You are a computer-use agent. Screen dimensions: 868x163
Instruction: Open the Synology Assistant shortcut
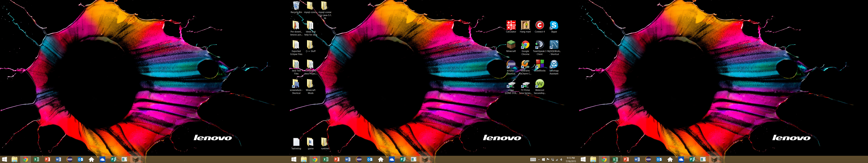pos(554,67)
